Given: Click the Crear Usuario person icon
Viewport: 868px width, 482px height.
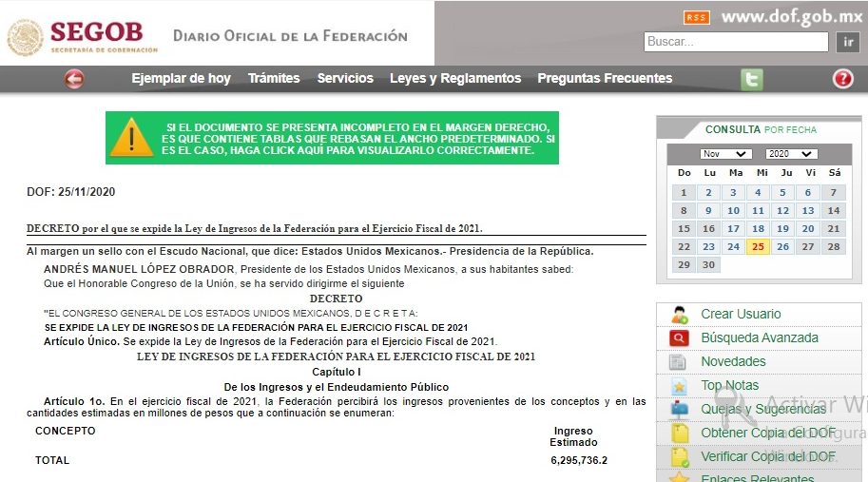Looking at the screenshot, I should click(x=679, y=315).
